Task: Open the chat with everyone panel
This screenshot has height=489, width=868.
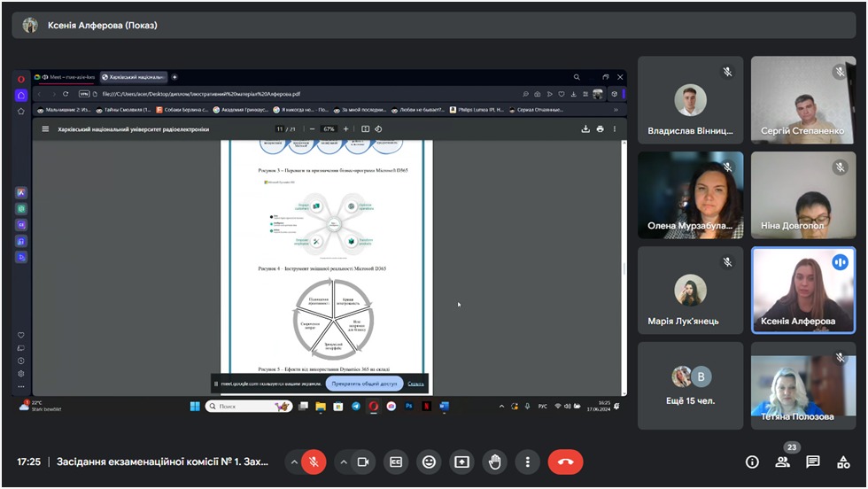Action: (813, 462)
